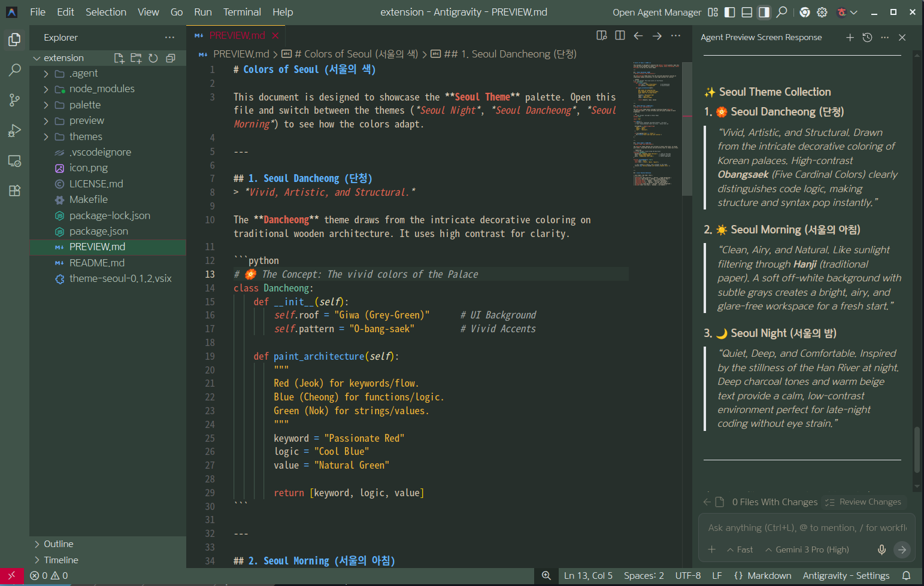The height and width of the screenshot is (586, 924).
Task: Click the New File icon in Explorer
Action: click(x=119, y=58)
